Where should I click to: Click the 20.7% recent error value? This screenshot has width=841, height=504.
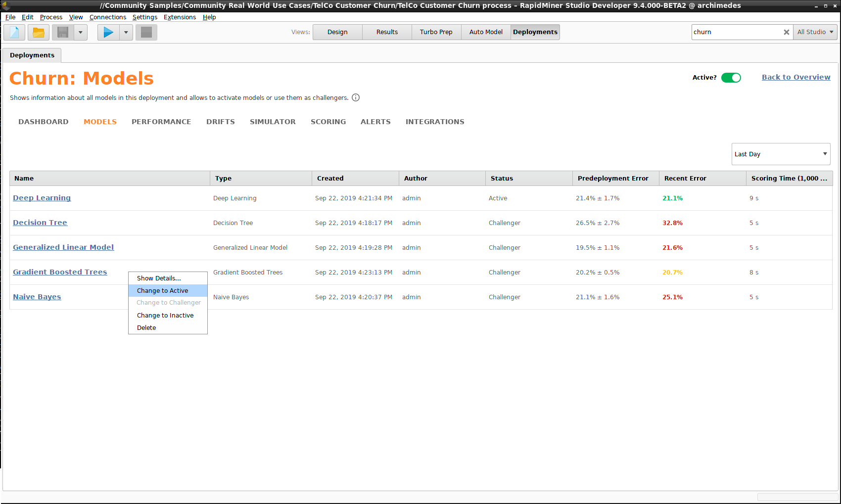pos(672,273)
